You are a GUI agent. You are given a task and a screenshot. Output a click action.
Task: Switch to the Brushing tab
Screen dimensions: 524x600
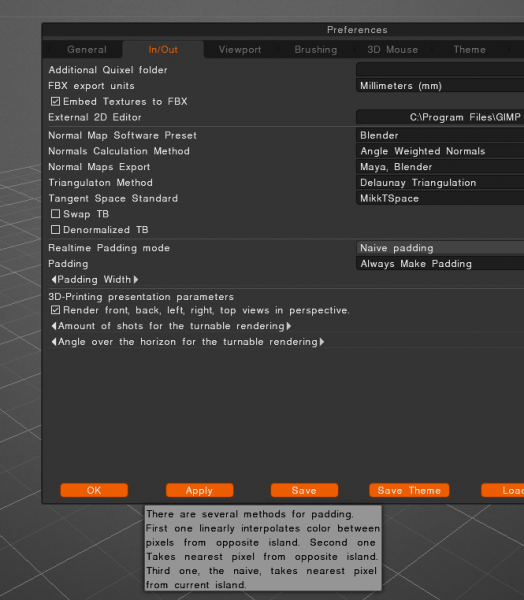tap(316, 50)
